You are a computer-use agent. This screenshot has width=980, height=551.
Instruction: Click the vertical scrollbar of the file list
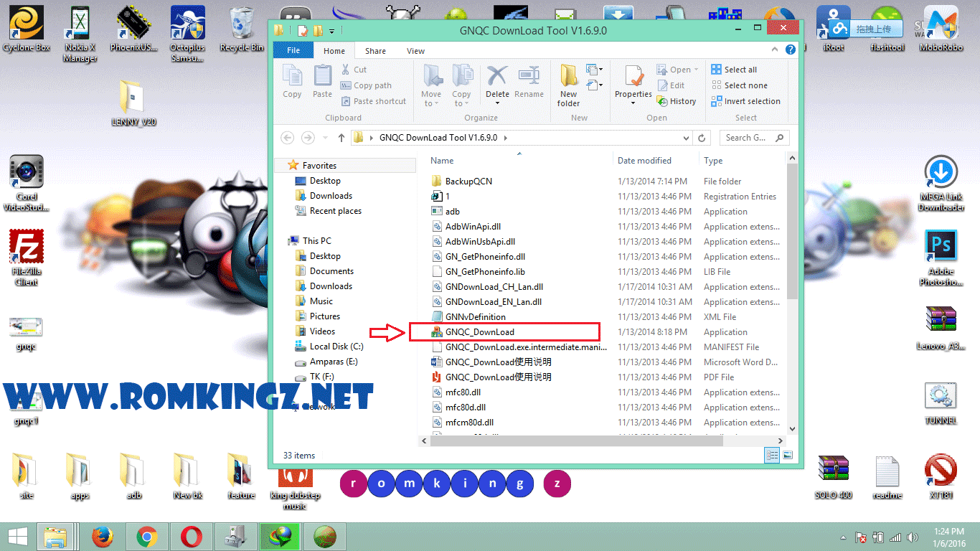pyautogui.click(x=792, y=230)
